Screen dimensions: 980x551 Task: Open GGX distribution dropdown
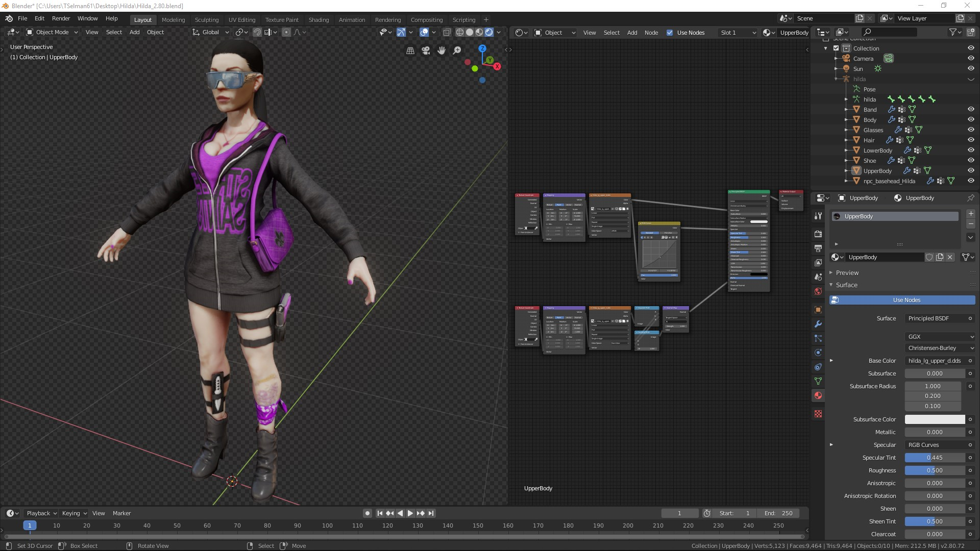click(940, 337)
